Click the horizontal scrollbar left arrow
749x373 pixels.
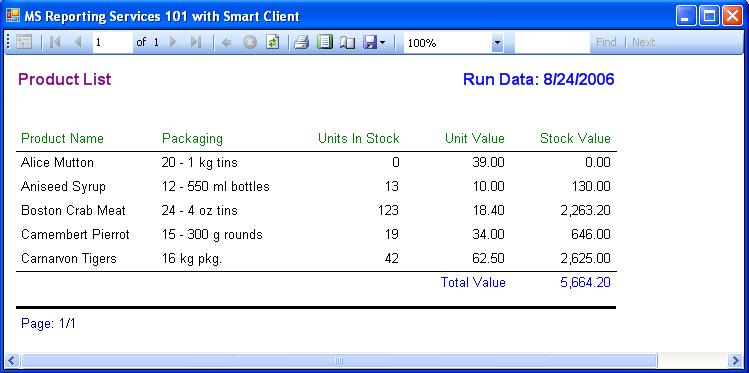pos(12,360)
